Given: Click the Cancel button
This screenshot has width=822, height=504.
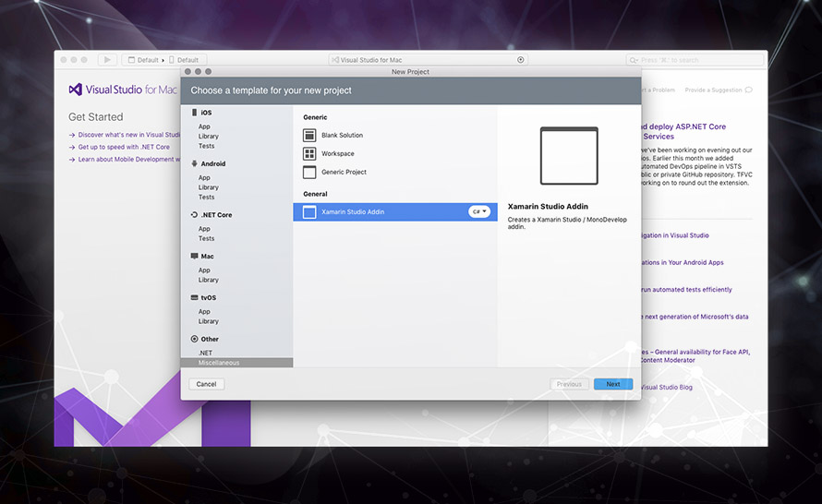Looking at the screenshot, I should (x=207, y=384).
